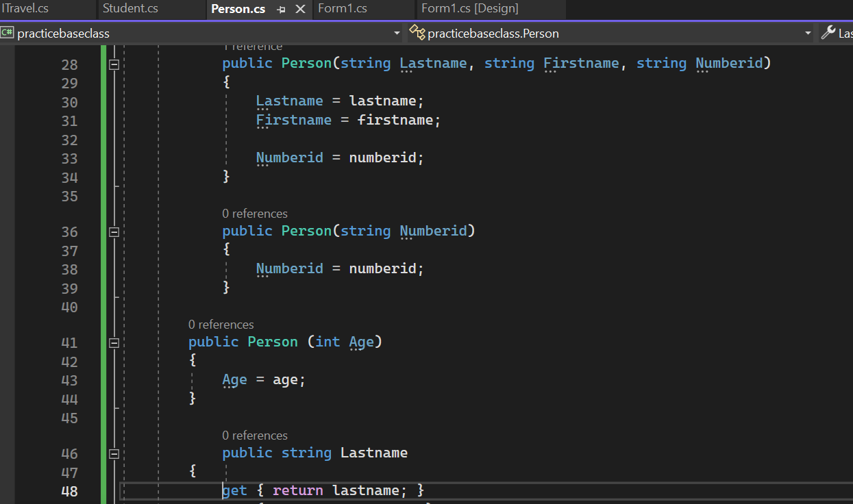Viewport: 853px width, 504px height.
Task: Click line number 28 in the margin
Action: pos(70,65)
